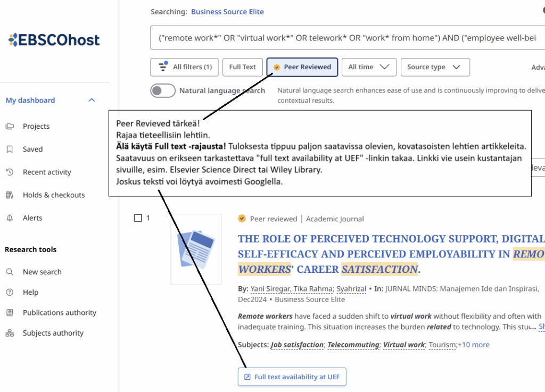The height and width of the screenshot is (392, 545).
Task: Click the Projects folder icon
Action: (10, 126)
